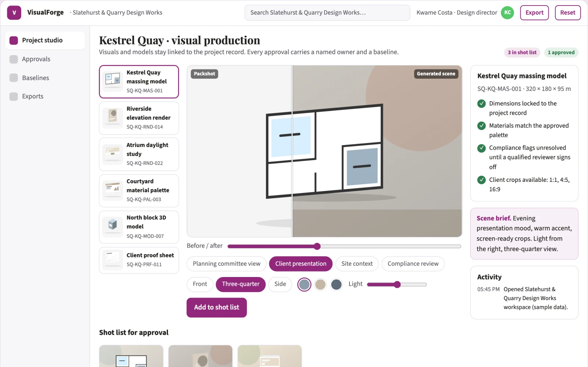The height and width of the screenshot is (367, 588).
Task: Click the Dimensions locked check icon
Action: tap(481, 104)
